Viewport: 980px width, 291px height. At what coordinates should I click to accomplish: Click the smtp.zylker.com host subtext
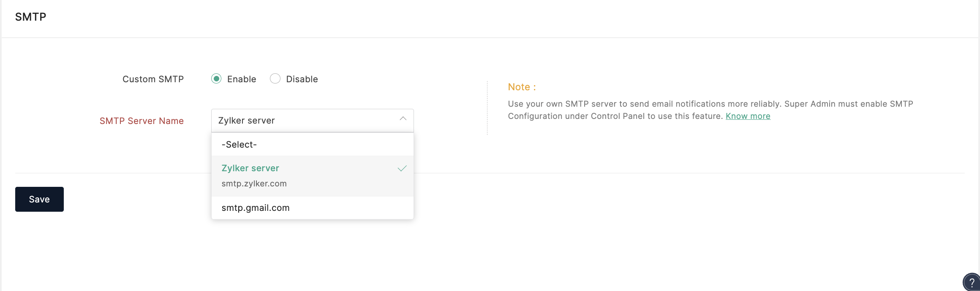click(x=254, y=184)
